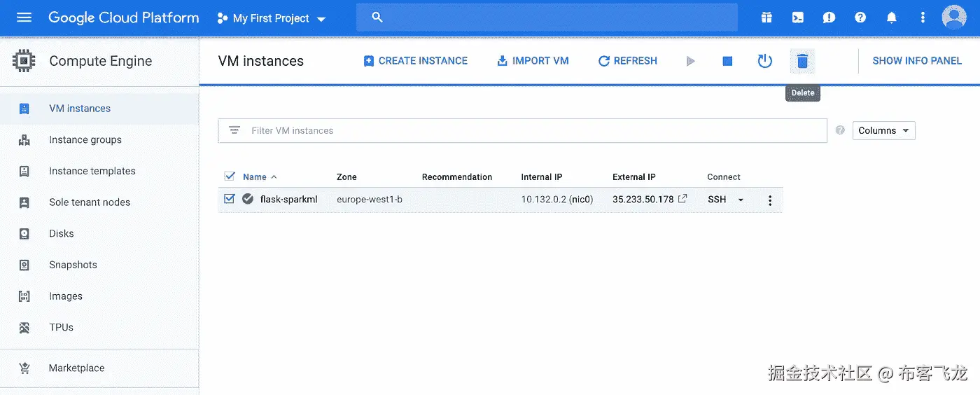Open the hamburger navigation menu
980x395 pixels.
click(24, 18)
